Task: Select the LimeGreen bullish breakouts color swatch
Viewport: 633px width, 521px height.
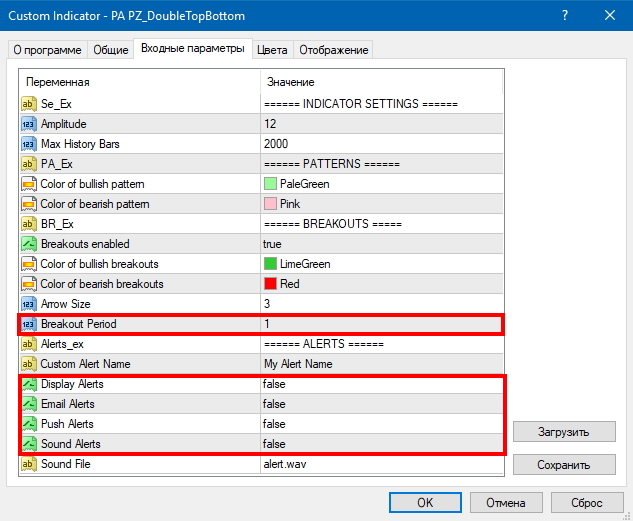Action: click(x=270, y=264)
